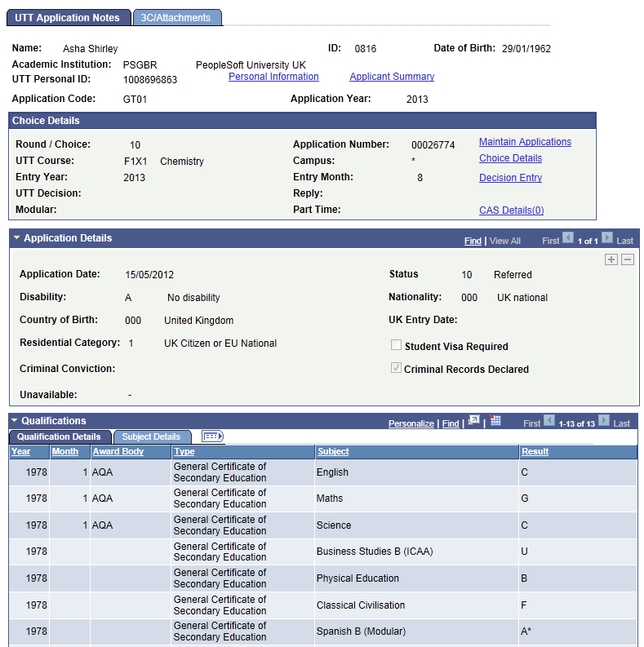Click date of birth 29/01/1962
The height and width of the screenshot is (647, 644).
(526, 49)
